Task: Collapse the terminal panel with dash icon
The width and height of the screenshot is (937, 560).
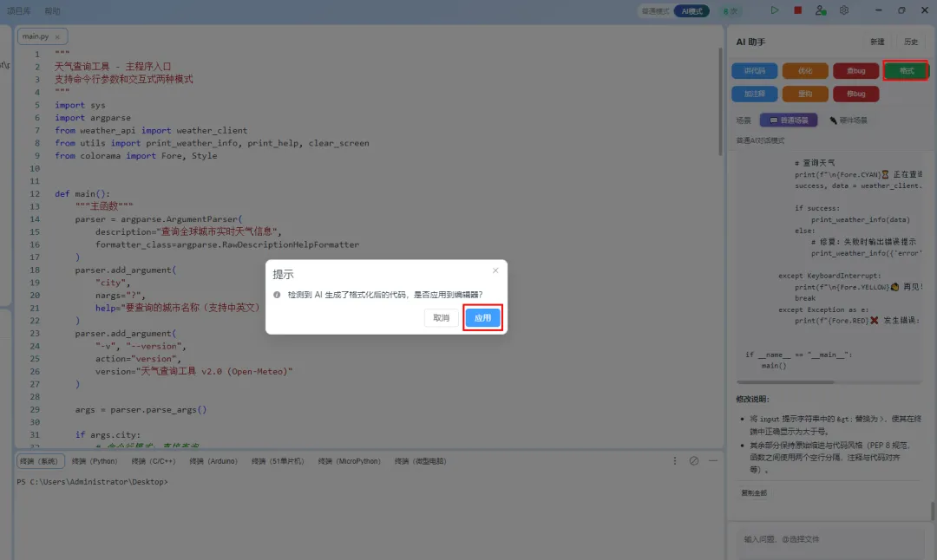Action: [713, 461]
